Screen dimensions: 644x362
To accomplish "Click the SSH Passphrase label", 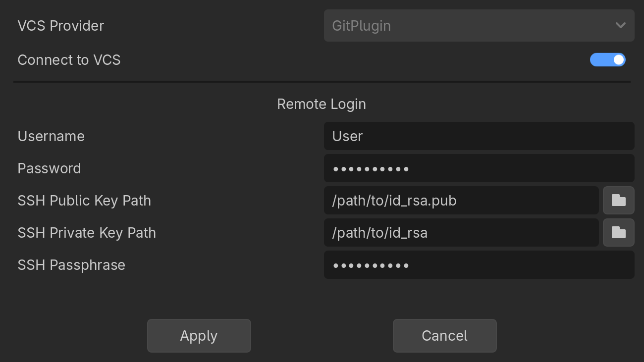I will [71, 265].
